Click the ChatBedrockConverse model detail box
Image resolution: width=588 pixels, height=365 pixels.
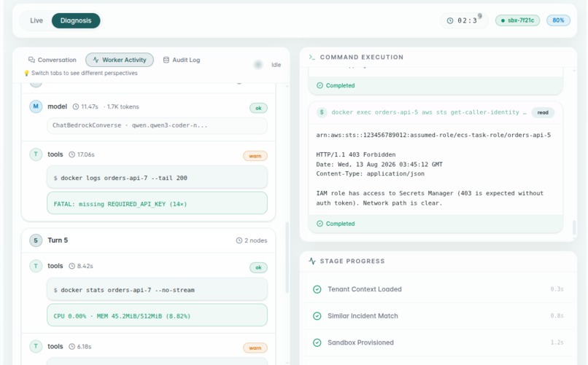[x=157, y=125]
